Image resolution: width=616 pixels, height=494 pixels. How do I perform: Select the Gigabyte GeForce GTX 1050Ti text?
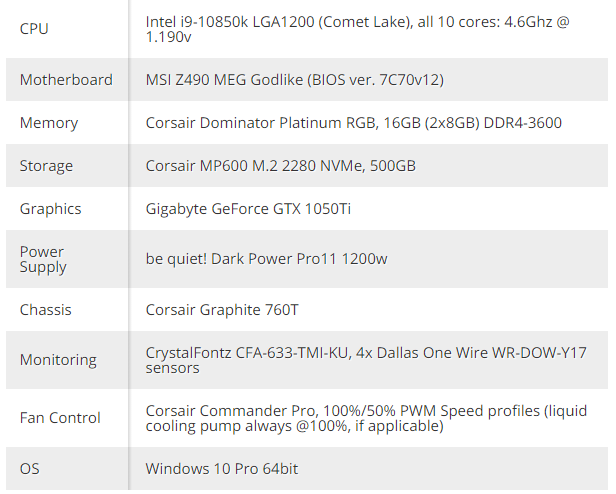[248, 209]
